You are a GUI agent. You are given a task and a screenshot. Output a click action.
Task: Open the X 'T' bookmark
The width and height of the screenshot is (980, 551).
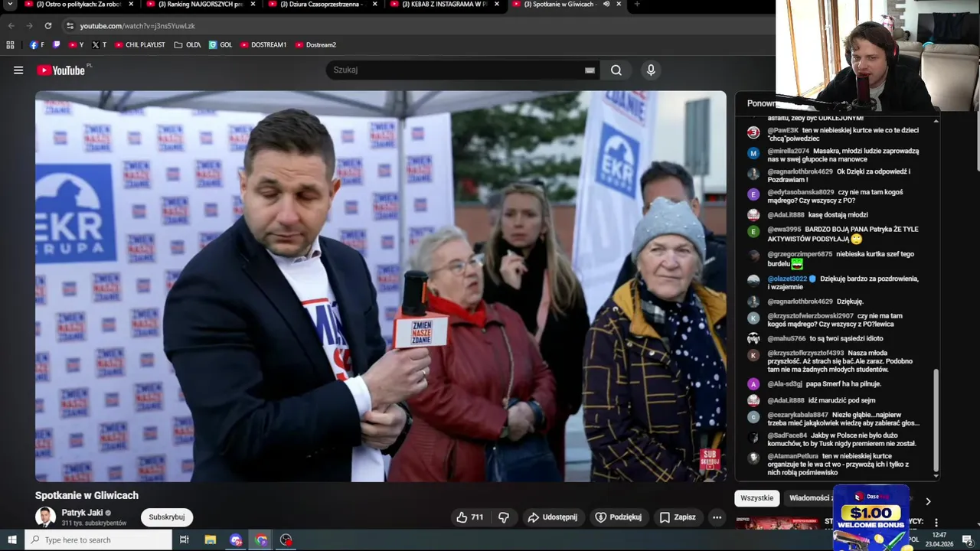pyautogui.click(x=100, y=45)
